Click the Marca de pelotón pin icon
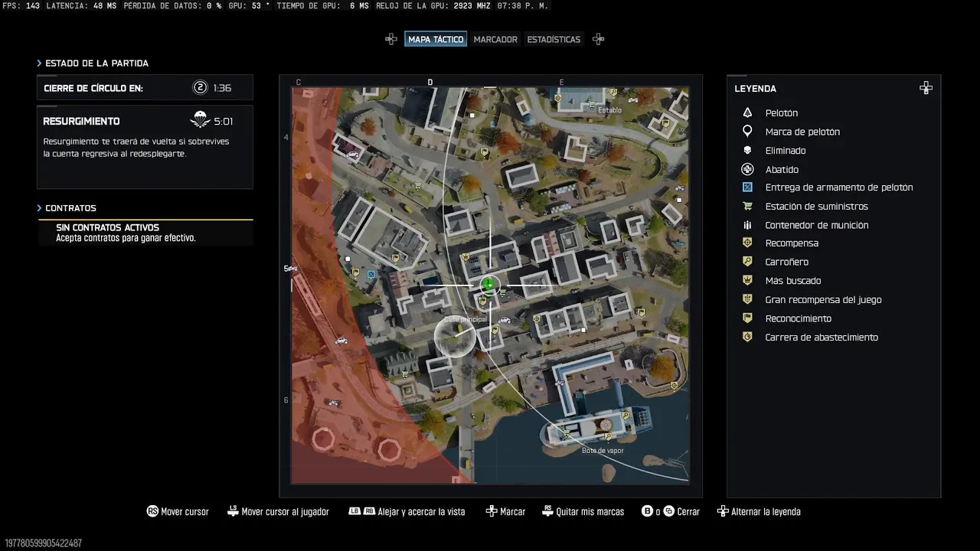 click(x=747, y=132)
